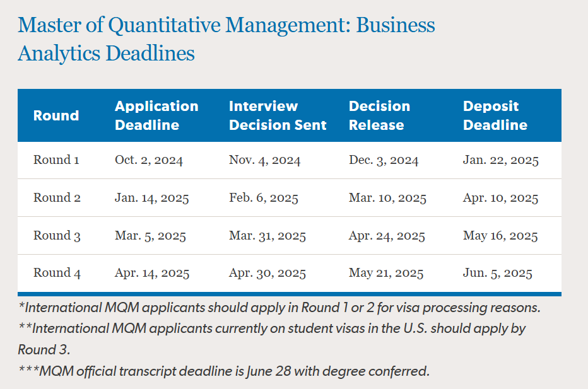Viewport: 588px width, 389px height.
Task: Click the Application Deadline column header
Action: pos(156,115)
